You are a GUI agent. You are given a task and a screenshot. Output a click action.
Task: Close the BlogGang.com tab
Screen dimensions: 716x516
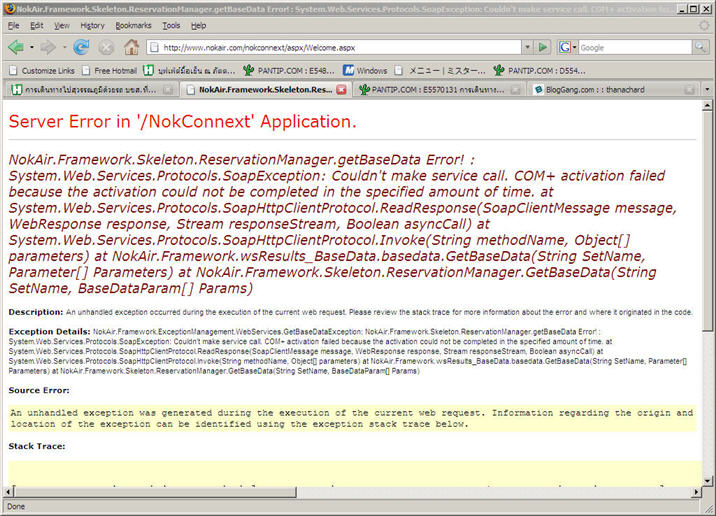(690, 90)
